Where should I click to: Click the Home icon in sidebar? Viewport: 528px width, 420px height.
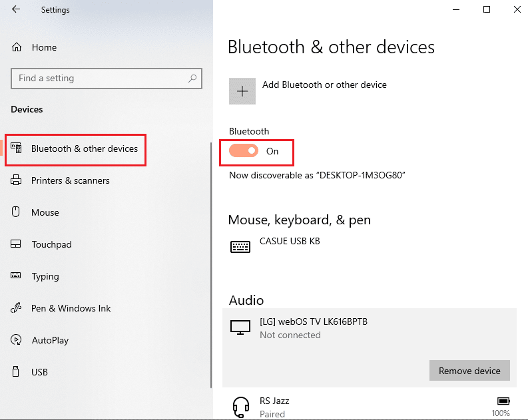[17, 48]
